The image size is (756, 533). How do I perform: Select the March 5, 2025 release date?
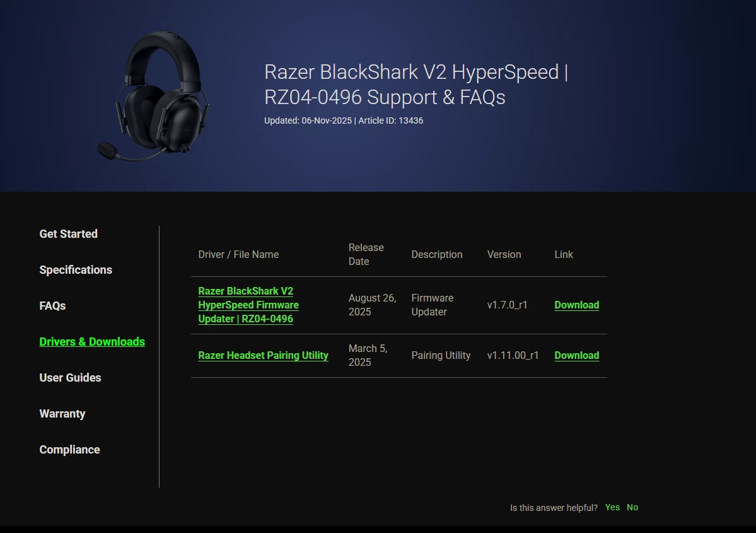click(368, 356)
